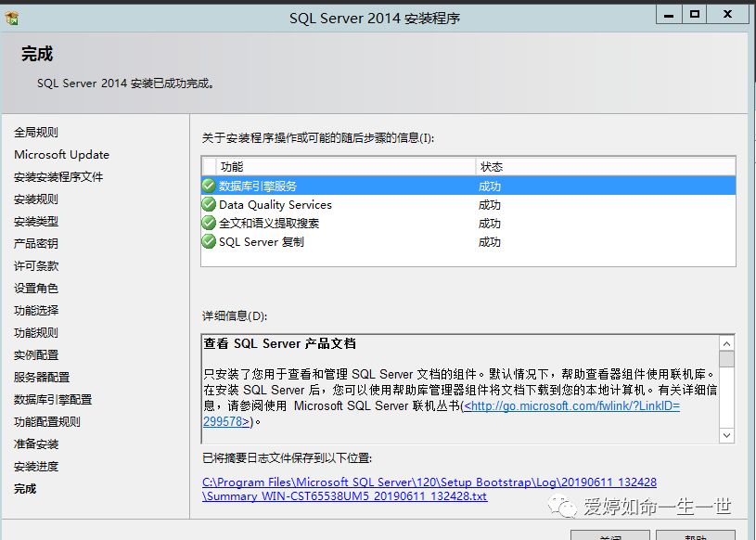Close the setup window with X button
This screenshot has width=756, height=540.
coord(728,15)
